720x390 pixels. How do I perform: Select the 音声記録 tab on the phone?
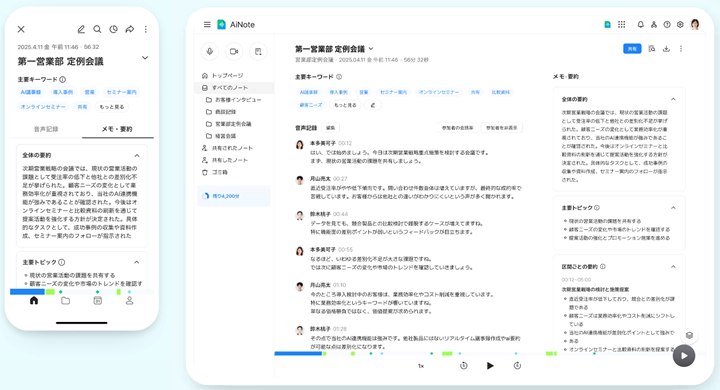pyautogui.click(x=46, y=129)
